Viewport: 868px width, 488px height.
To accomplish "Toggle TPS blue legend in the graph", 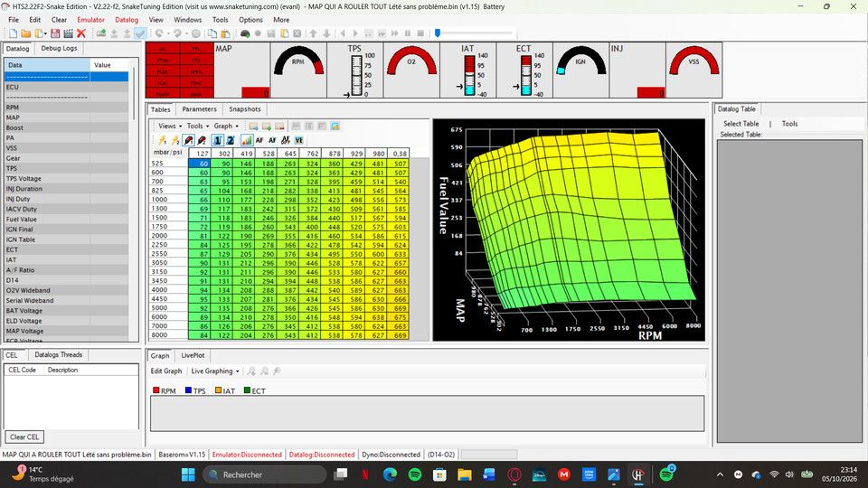I will pos(195,390).
